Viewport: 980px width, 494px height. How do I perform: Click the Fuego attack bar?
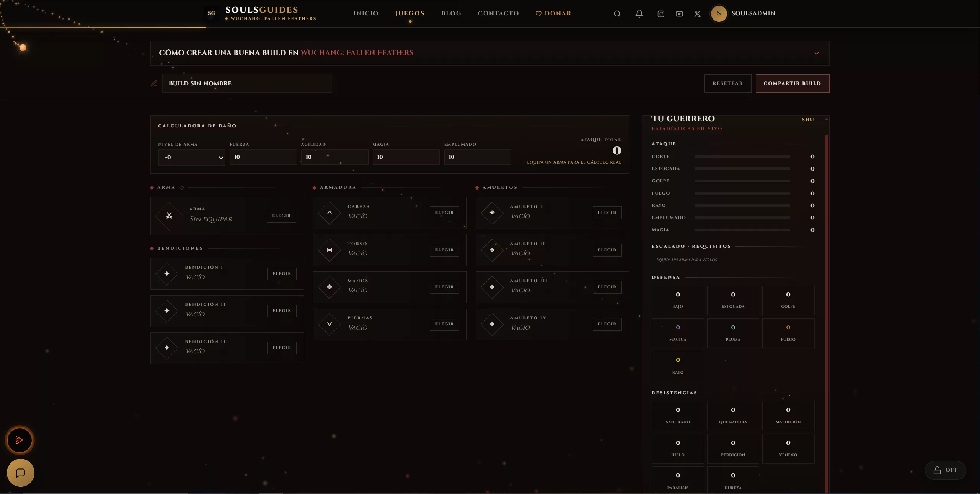(x=742, y=193)
